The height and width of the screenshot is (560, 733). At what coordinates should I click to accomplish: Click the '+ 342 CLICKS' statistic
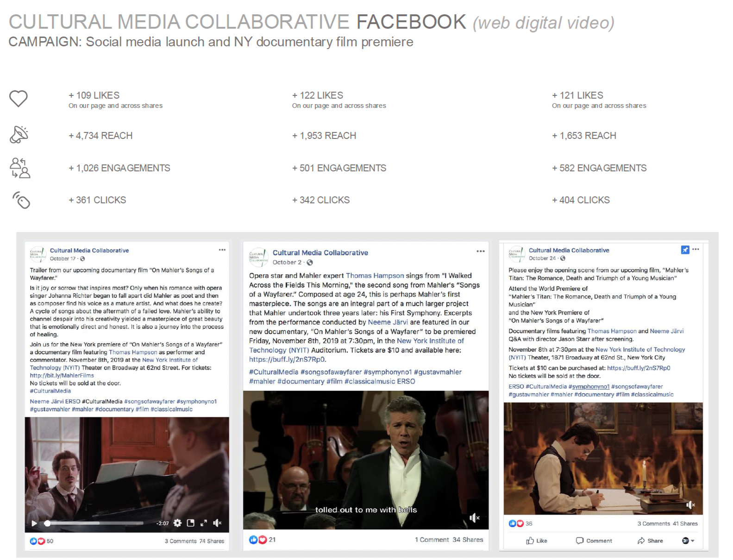pos(321,200)
